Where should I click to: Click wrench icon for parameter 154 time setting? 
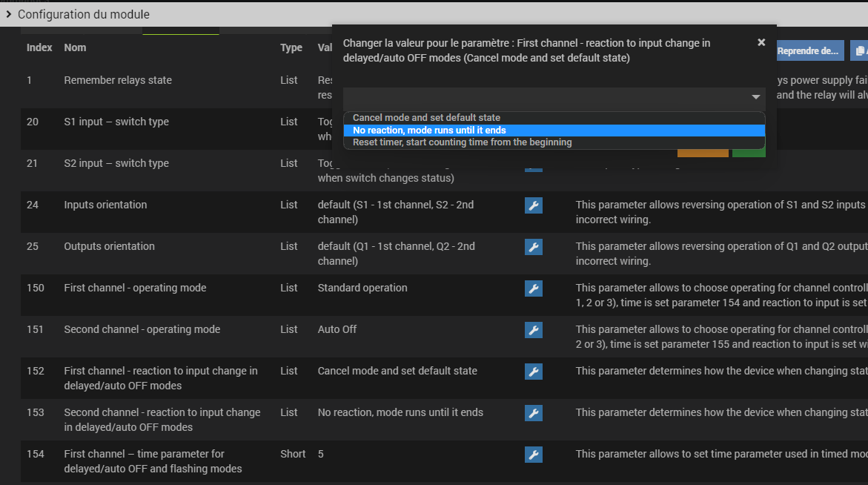(x=534, y=455)
